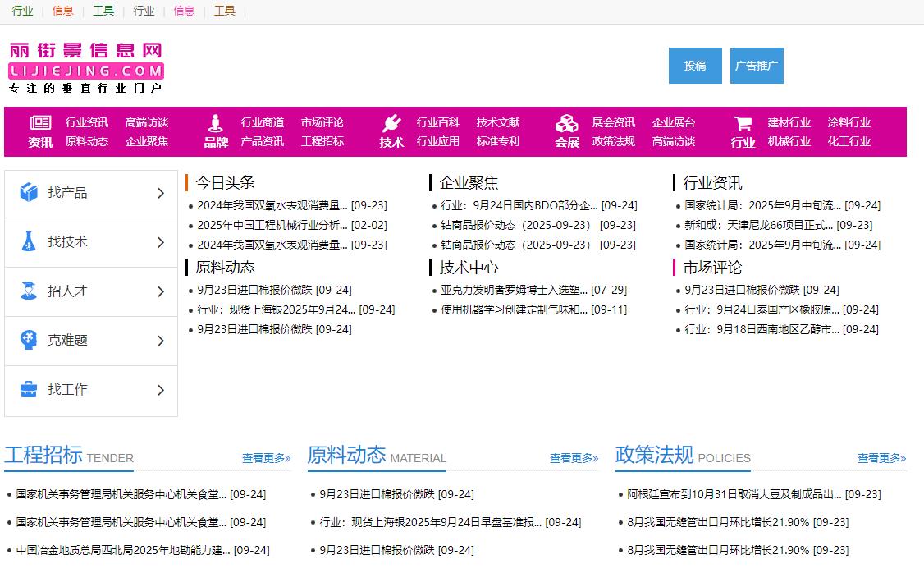The image size is (924, 582).
Task: Click 查看更多 link beside 工程招标
Action: (x=266, y=458)
